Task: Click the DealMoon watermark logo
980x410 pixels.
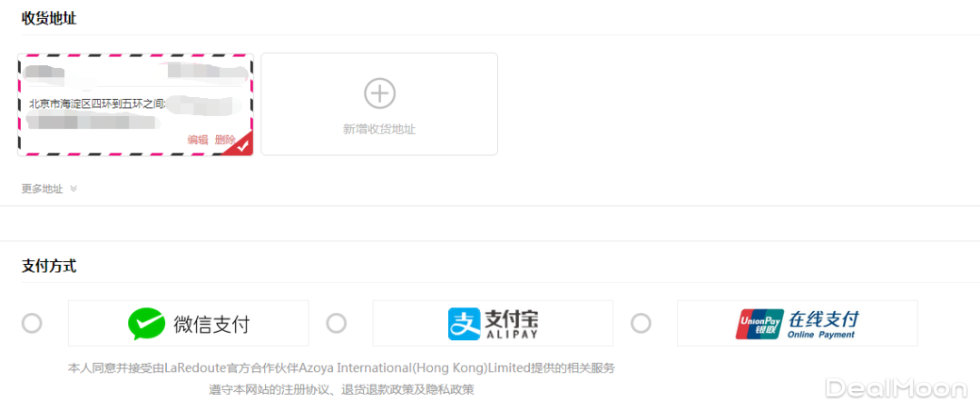Action: click(x=896, y=388)
